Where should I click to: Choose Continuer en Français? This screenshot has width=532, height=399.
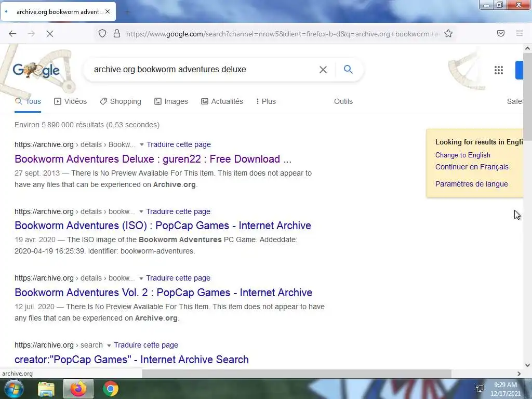pyautogui.click(x=472, y=167)
